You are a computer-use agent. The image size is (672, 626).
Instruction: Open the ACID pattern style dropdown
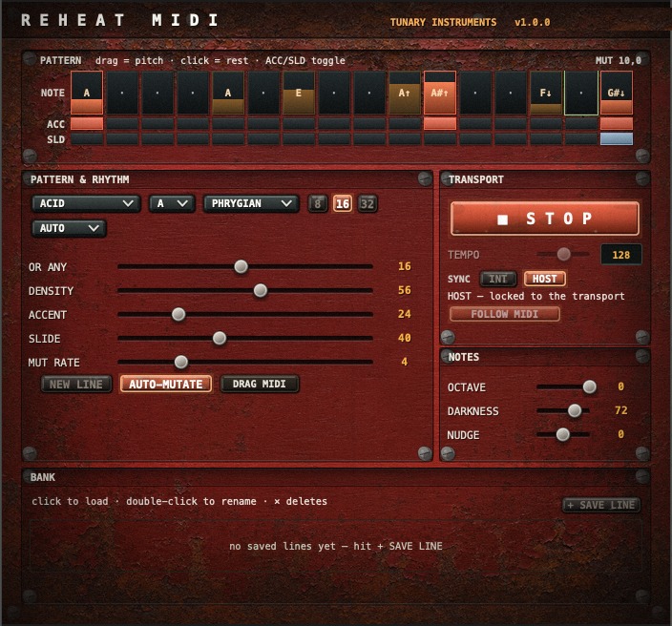[86, 203]
